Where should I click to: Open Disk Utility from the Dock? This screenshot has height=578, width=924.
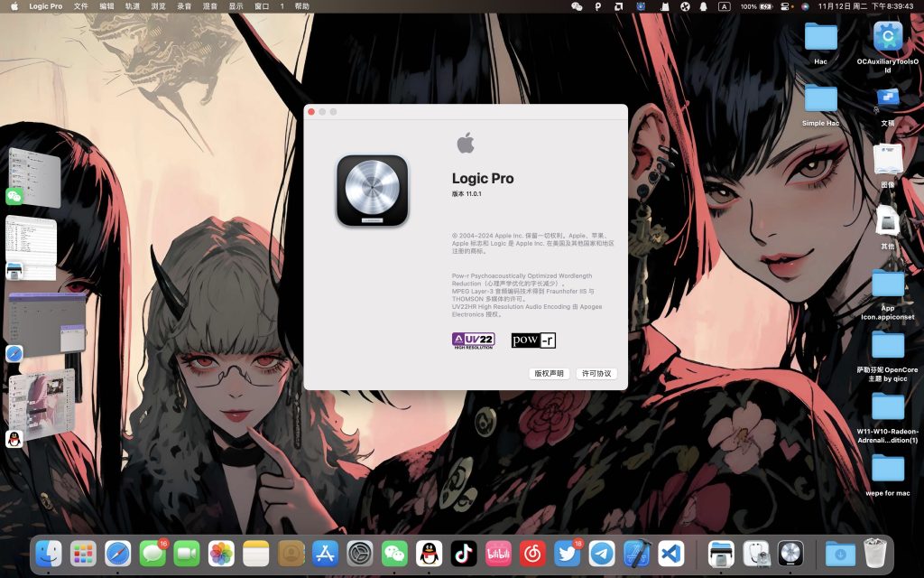tap(756, 555)
